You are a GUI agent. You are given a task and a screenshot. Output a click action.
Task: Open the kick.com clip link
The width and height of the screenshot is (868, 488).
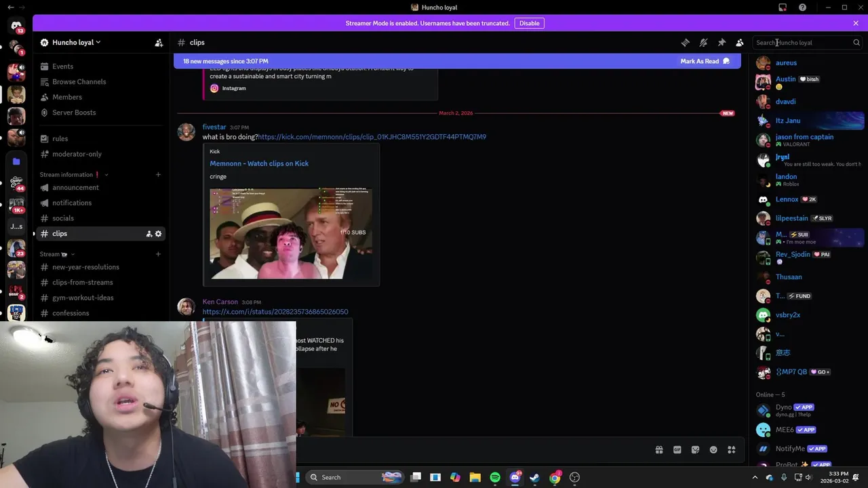pos(372,137)
